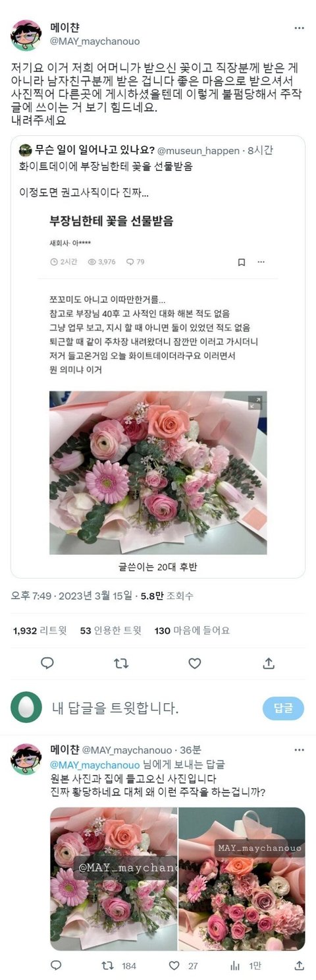Open 메이챤 profile avatar at top
This screenshot has width=316, height=980.
27,35
